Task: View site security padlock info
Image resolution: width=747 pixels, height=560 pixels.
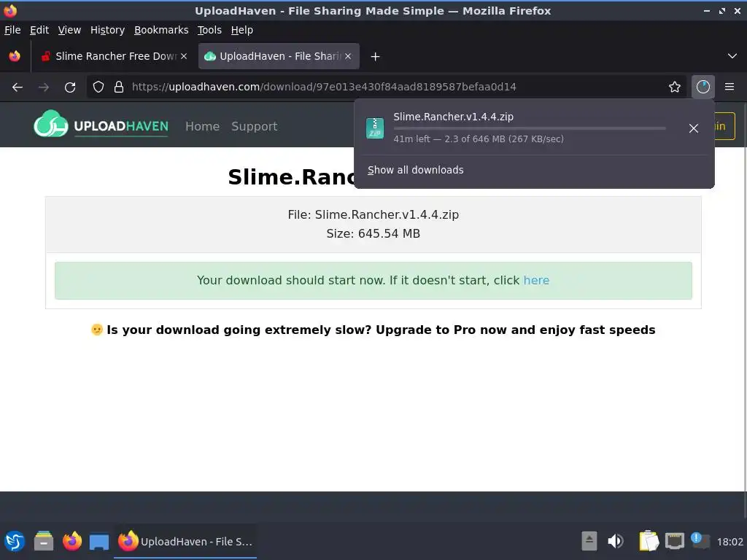Action: [x=119, y=87]
